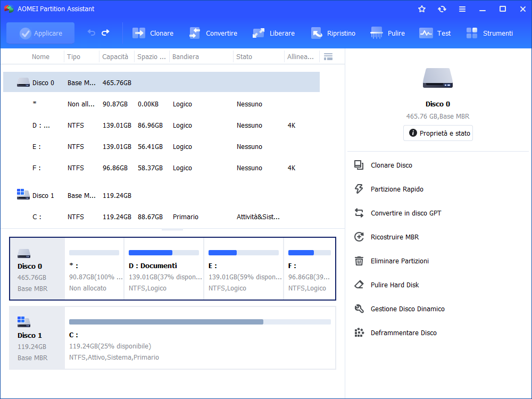Click D: Documenti usage bar
Image resolution: width=532 pixels, height=399 pixels.
[164, 252]
